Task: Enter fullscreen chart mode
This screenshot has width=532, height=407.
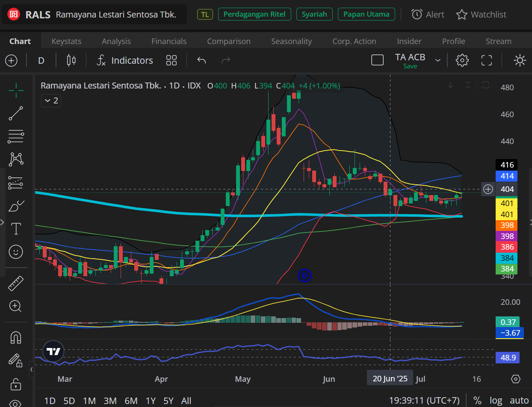Action: 487,60
